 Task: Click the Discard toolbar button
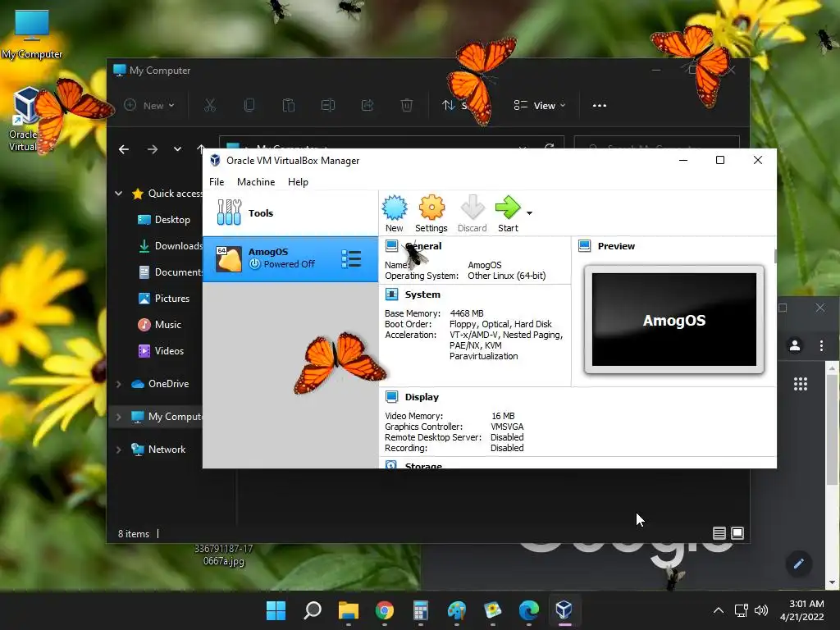(x=472, y=214)
